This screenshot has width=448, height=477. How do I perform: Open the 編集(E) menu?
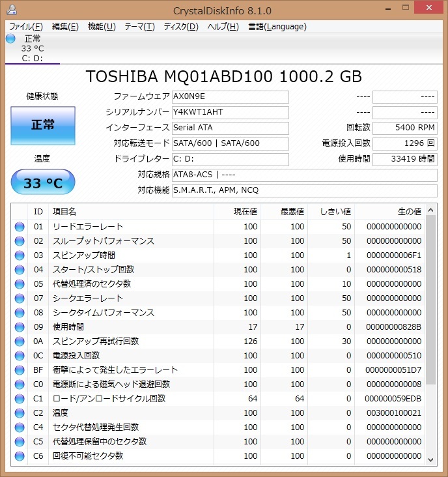coord(65,27)
